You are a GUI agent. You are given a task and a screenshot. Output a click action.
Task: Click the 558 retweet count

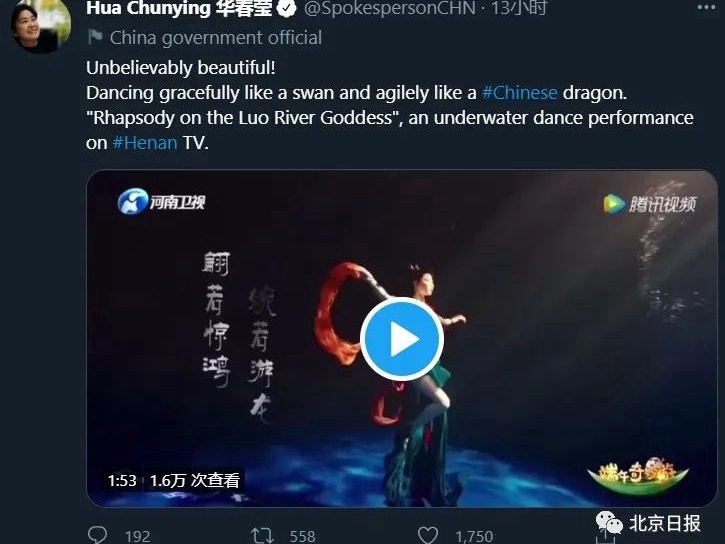(x=302, y=536)
